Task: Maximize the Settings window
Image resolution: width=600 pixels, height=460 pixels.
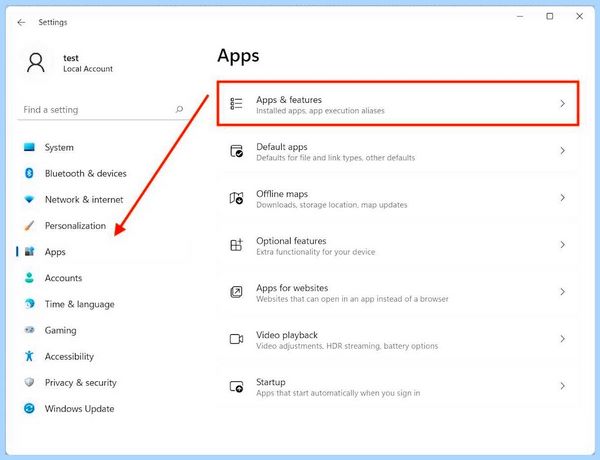Action: [549, 16]
